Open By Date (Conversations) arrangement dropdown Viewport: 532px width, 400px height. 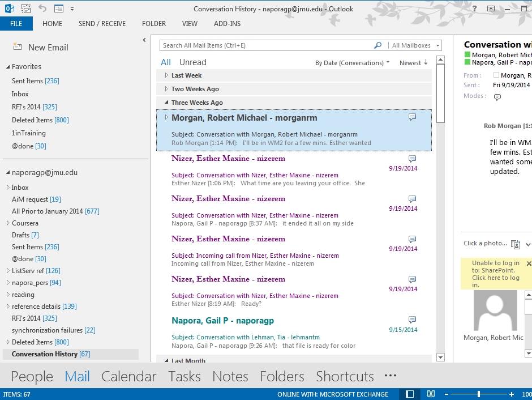coord(352,63)
